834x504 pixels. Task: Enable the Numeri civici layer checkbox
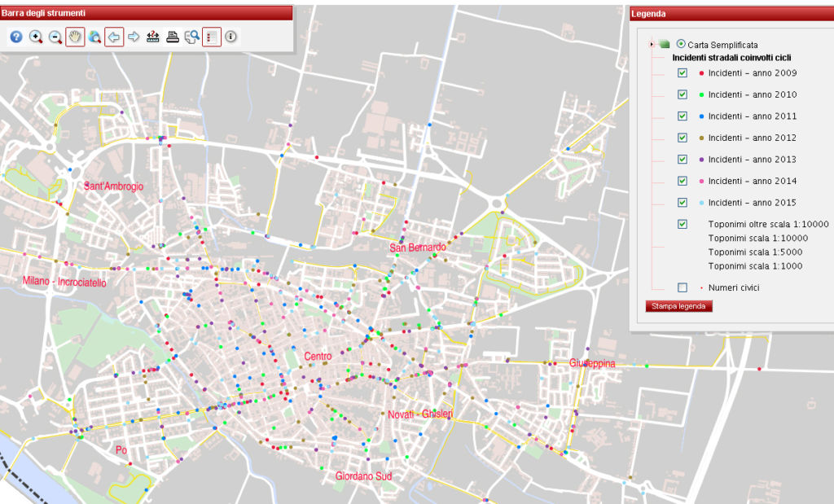click(683, 287)
